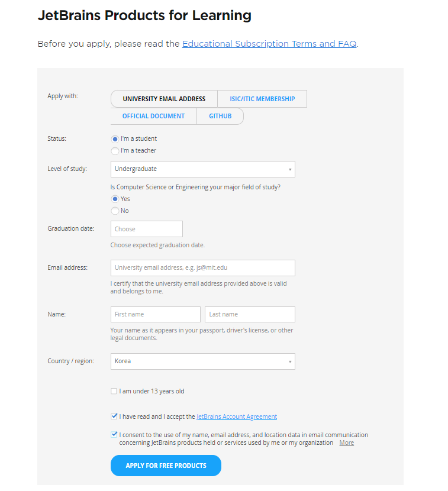The height and width of the screenshot is (491, 448).
Task: Click the Country dropdown arrow
Action: (x=290, y=361)
